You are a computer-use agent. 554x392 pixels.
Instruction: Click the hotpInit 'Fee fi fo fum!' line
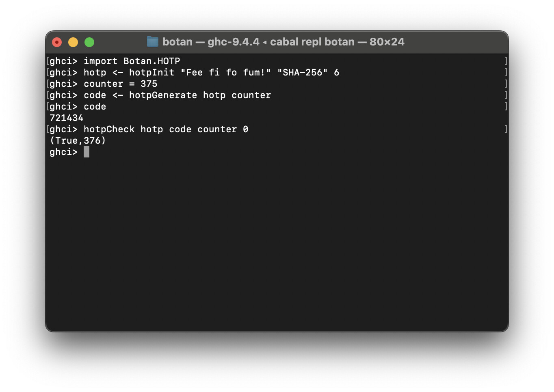click(x=211, y=72)
